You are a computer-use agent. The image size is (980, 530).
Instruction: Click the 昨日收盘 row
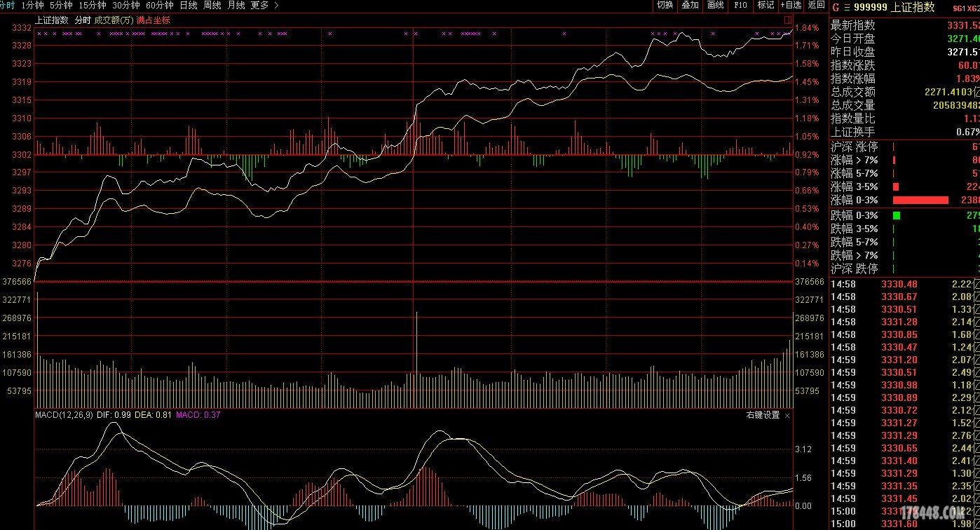pos(905,52)
